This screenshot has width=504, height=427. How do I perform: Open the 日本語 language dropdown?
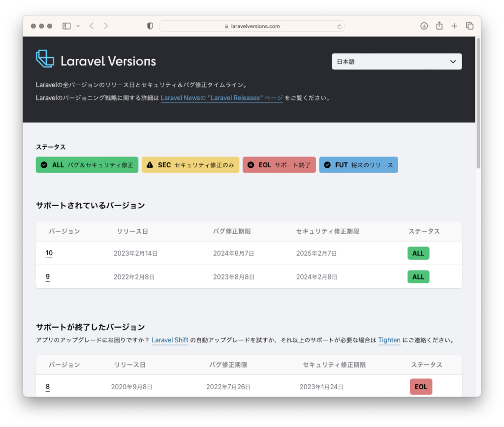tap(396, 61)
